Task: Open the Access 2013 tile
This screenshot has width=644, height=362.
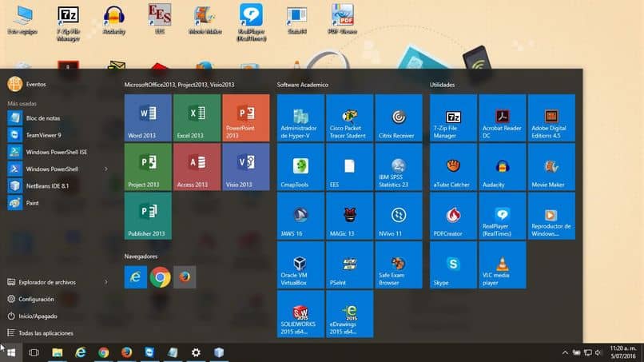Action: tap(197, 167)
